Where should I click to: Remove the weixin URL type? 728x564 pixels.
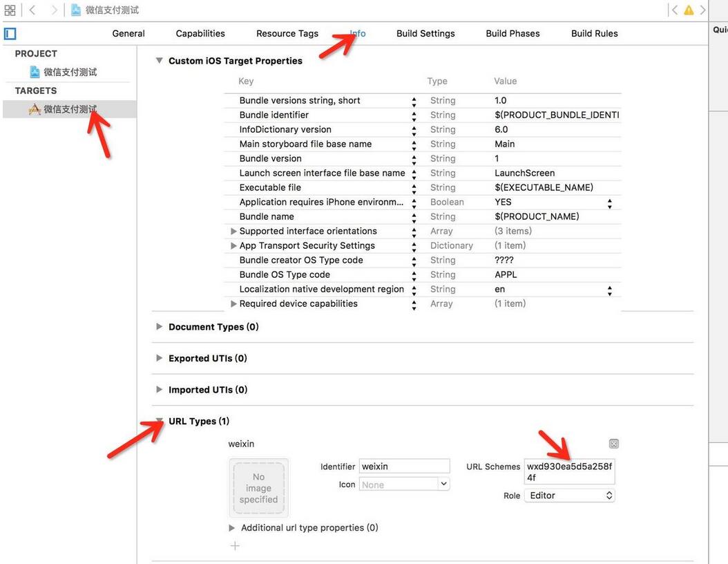pos(613,444)
